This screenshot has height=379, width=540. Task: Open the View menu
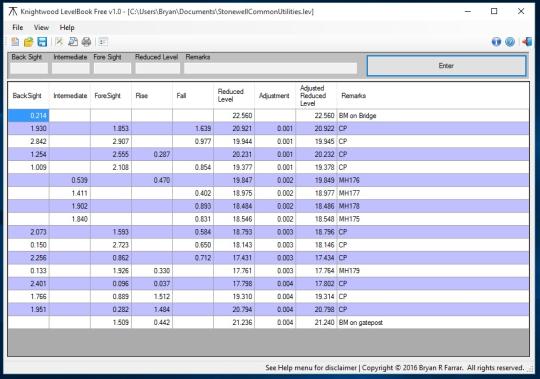pyautogui.click(x=41, y=28)
